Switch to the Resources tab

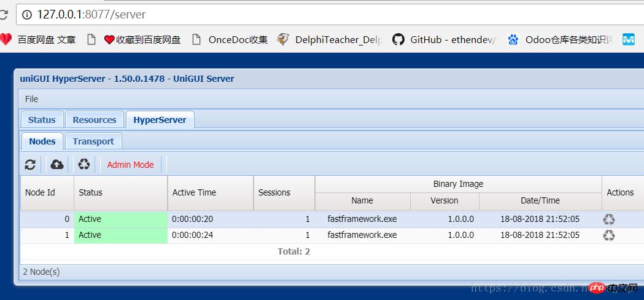point(94,120)
